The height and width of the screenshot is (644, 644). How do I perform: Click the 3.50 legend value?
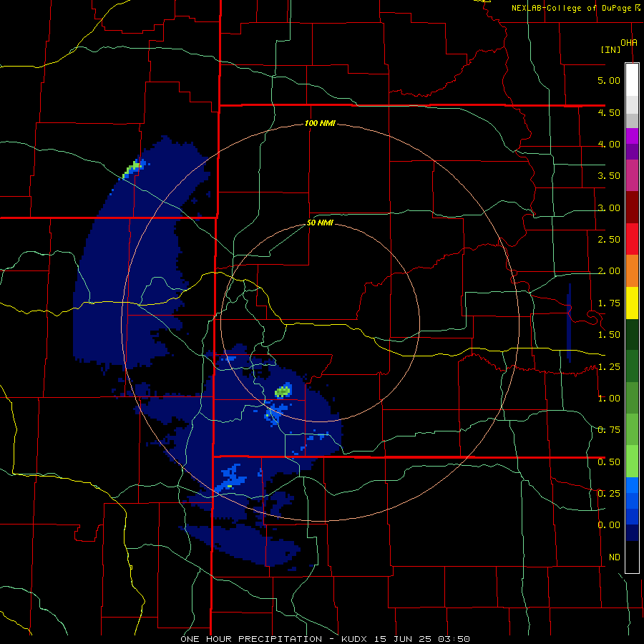(609, 176)
